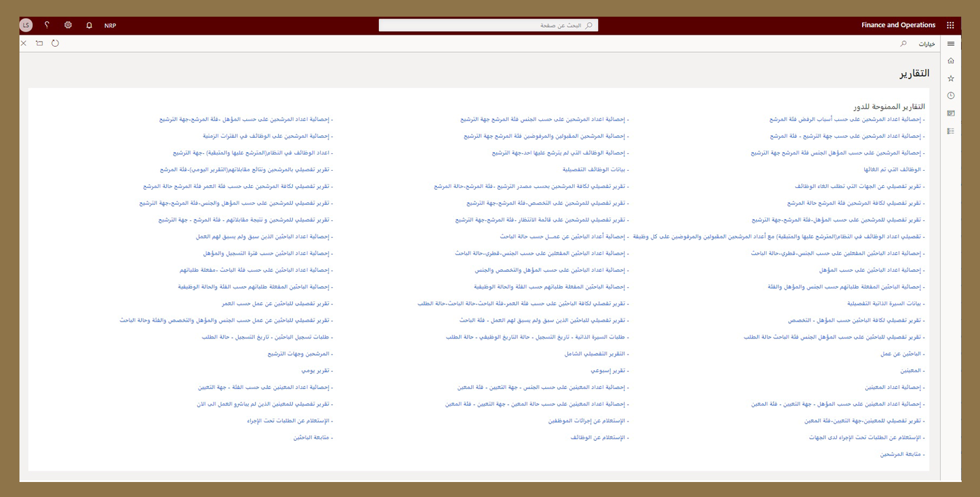The width and height of the screenshot is (980, 497).
Task: Open تقرير تفصيلي للمعينين-جهة التعيين-فئة المعين
Action: tap(865, 421)
